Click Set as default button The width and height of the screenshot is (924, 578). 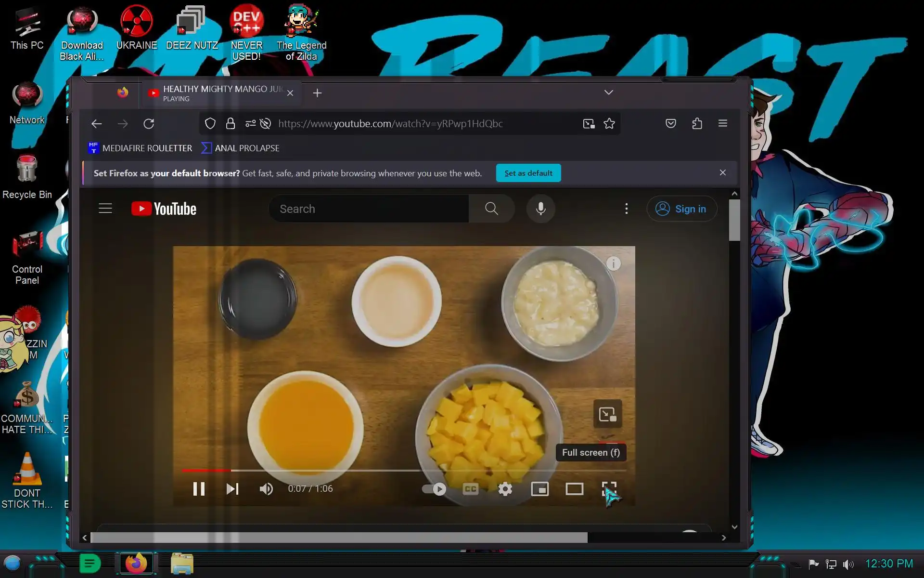(528, 173)
